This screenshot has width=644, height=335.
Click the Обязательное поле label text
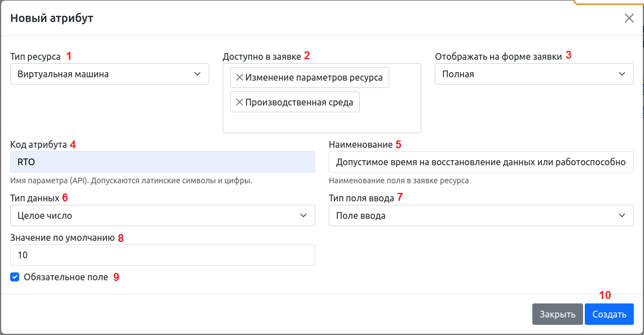coord(65,277)
